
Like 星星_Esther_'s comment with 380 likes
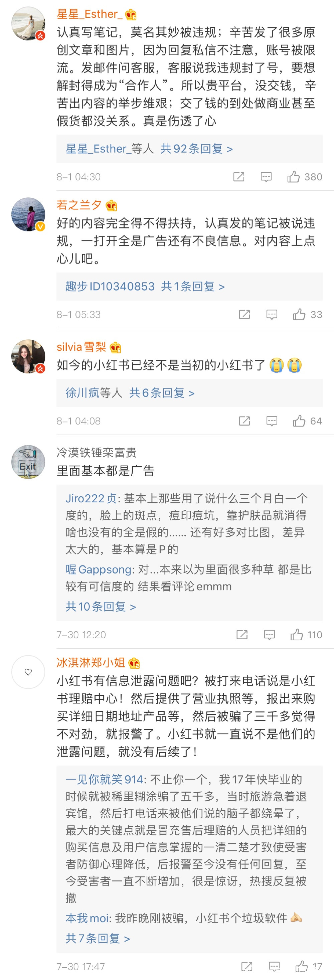coord(294,177)
